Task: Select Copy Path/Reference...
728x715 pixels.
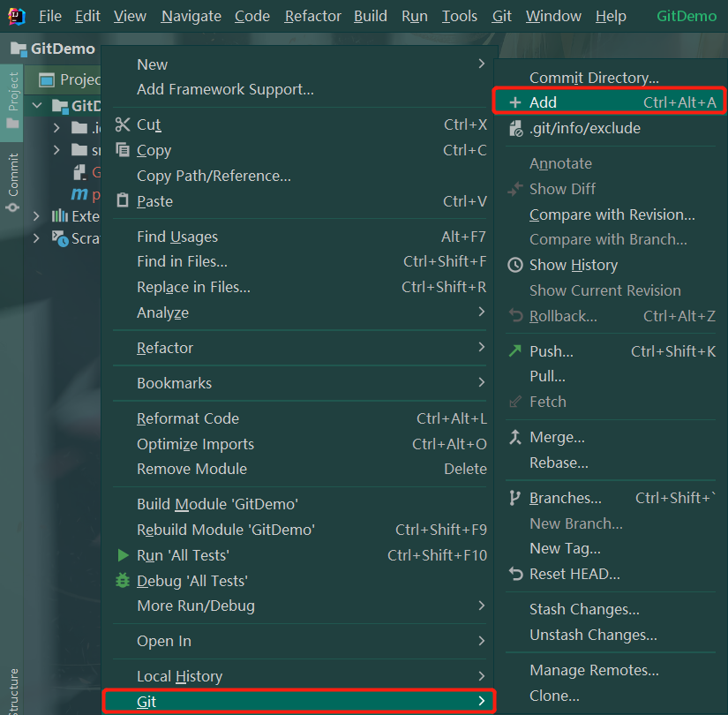Action: click(x=299, y=176)
